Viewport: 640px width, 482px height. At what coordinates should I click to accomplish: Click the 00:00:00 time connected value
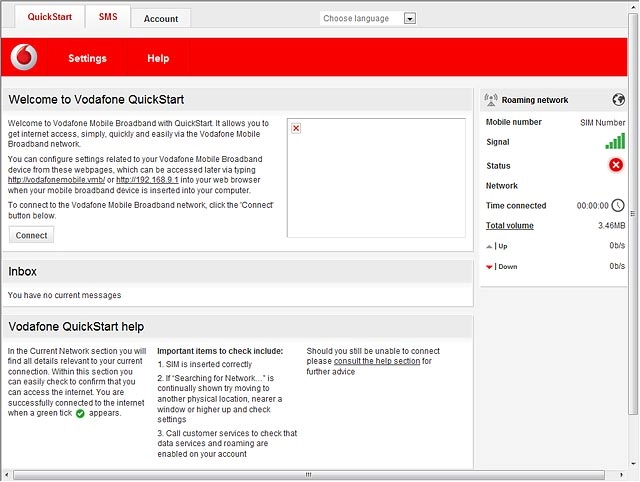[592, 206]
